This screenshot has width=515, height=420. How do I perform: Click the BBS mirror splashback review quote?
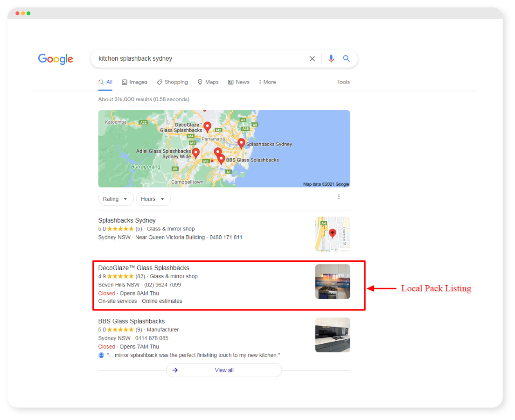pyautogui.click(x=193, y=355)
